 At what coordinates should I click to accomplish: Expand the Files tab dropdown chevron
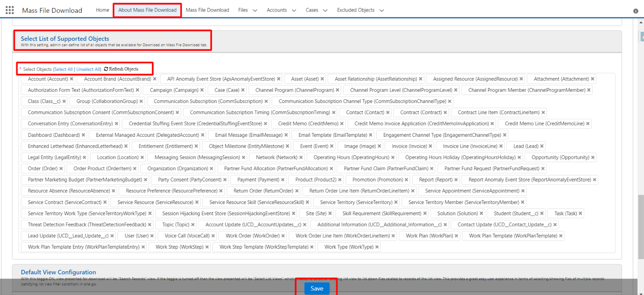click(255, 10)
